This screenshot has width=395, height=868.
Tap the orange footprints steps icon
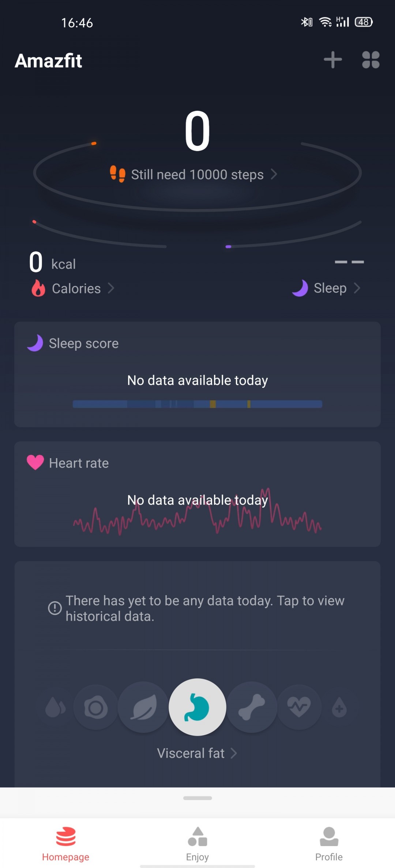(117, 174)
